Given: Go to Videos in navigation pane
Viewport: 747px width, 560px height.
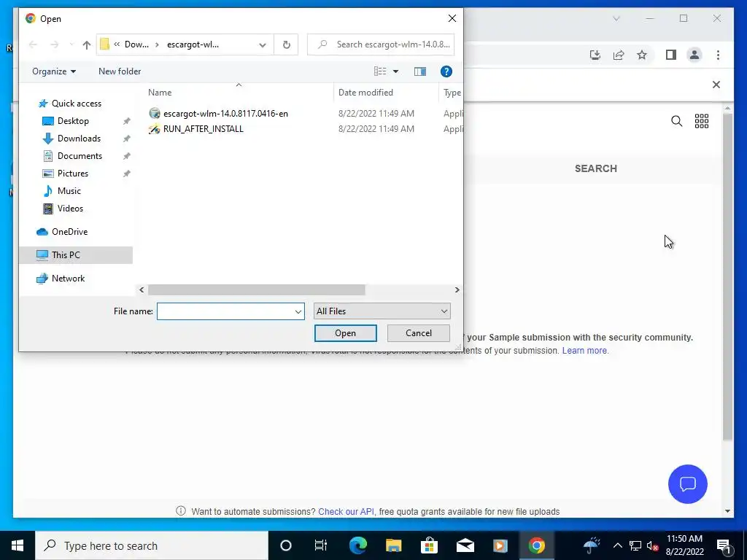Looking at the screenshot, I should point(70,209).
